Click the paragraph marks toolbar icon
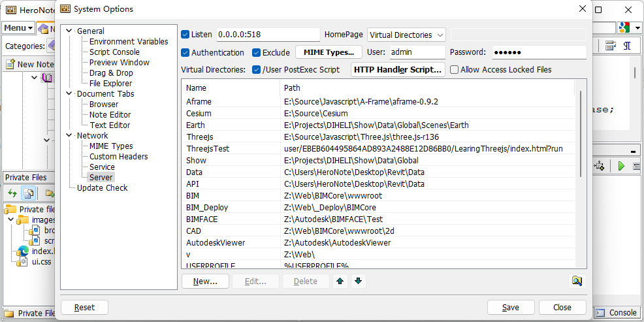Screen dimensions: 644x322 627,46
